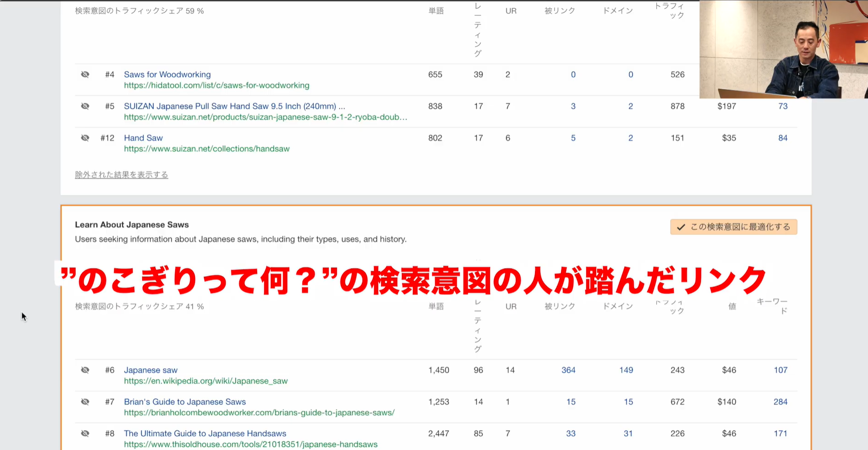Hide Brian's Guide to Japanese Saws row

(85, 402)
